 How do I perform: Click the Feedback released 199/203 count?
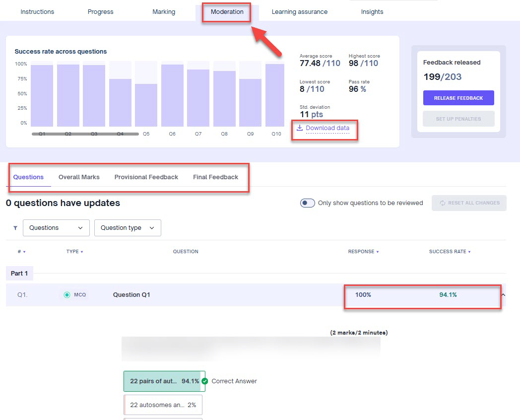(x=443, y=77)
